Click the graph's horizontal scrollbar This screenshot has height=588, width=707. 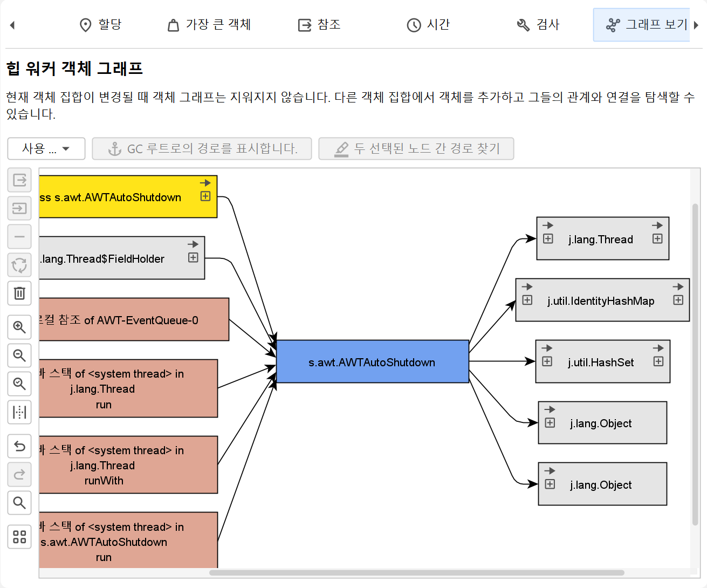(417, 572)
